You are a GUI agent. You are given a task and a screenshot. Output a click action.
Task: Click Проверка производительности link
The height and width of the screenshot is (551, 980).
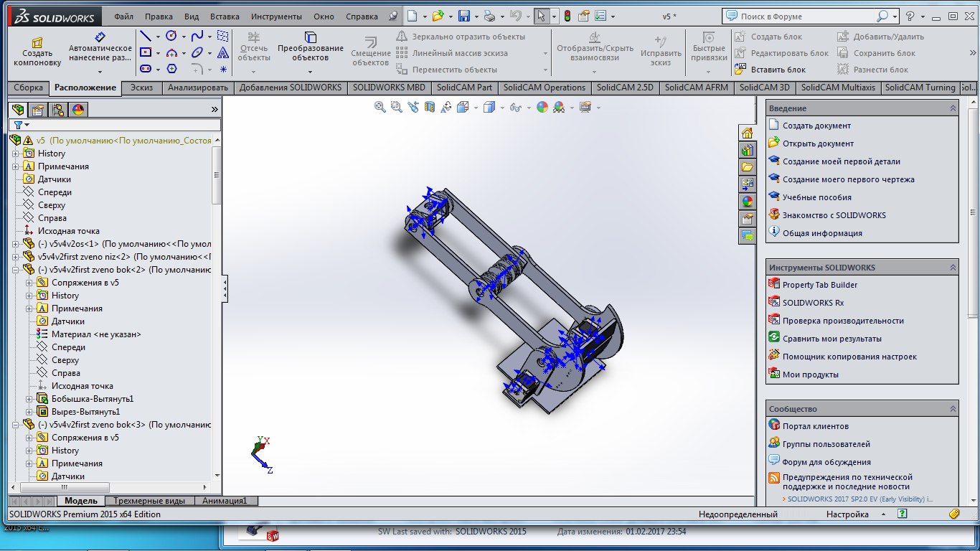[843, 321]
